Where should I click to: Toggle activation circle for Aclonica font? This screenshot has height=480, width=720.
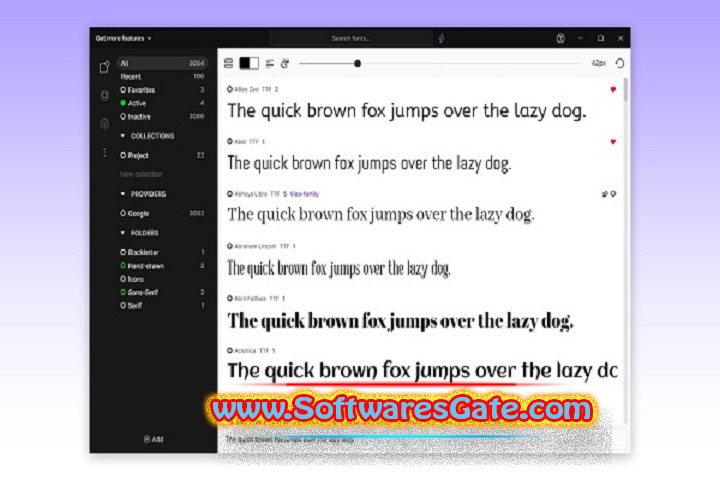(x=230, y=350)
